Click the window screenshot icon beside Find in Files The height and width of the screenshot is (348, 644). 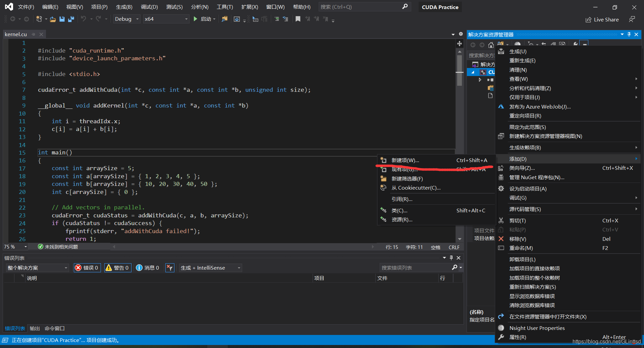[x=237, y=19]
